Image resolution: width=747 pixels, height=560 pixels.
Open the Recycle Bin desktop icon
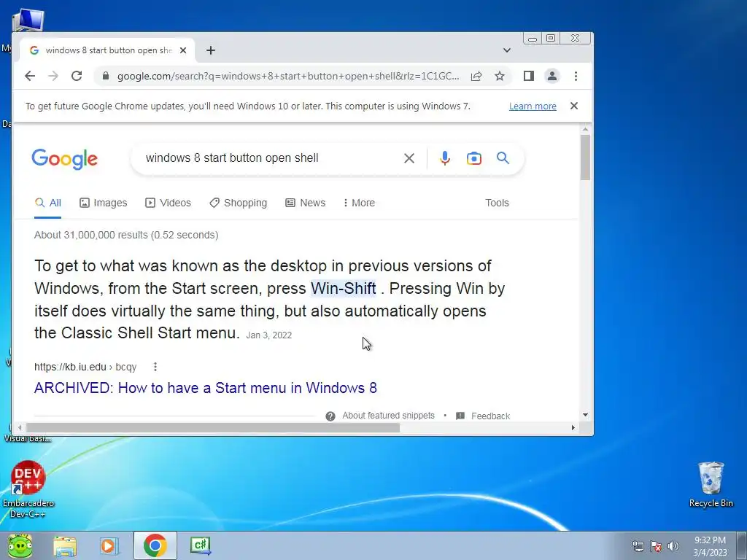(x=711, y=484)
